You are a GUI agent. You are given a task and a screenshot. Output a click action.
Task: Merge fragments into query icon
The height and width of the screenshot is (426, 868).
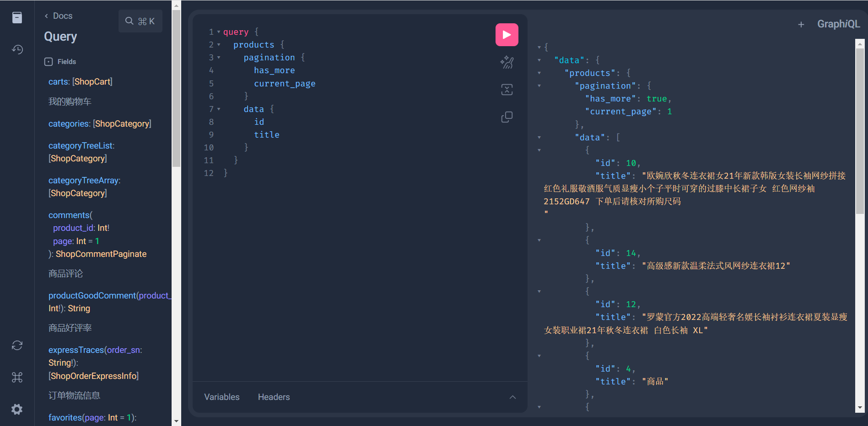tap(507, 90)
